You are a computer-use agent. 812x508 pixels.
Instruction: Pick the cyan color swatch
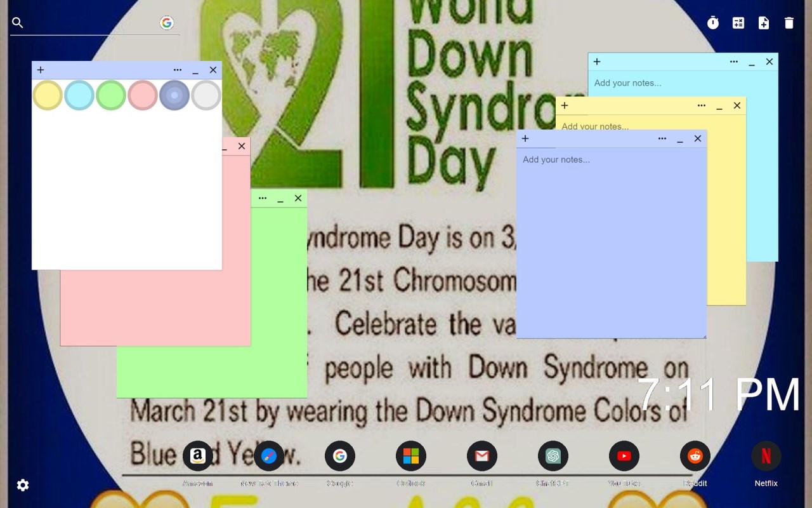[x=79, y=95]
